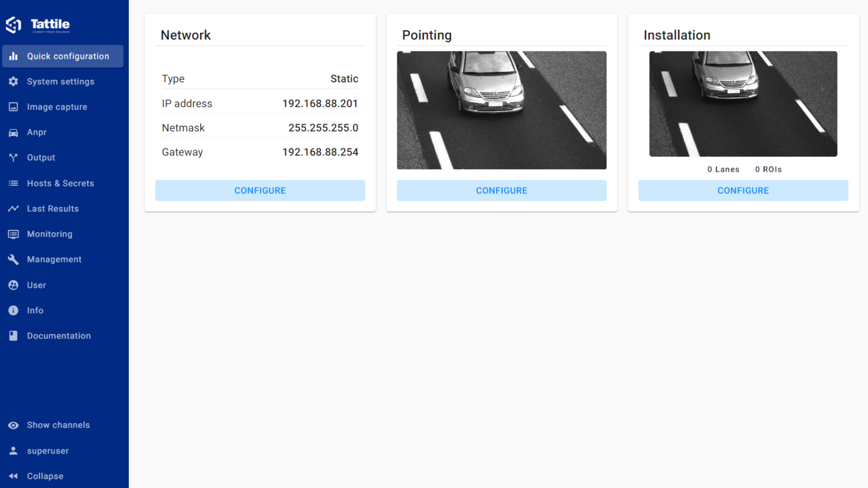Collapse the sidebar using Collapse label
The image size is (868, 488).
click(x=45, y=476)
